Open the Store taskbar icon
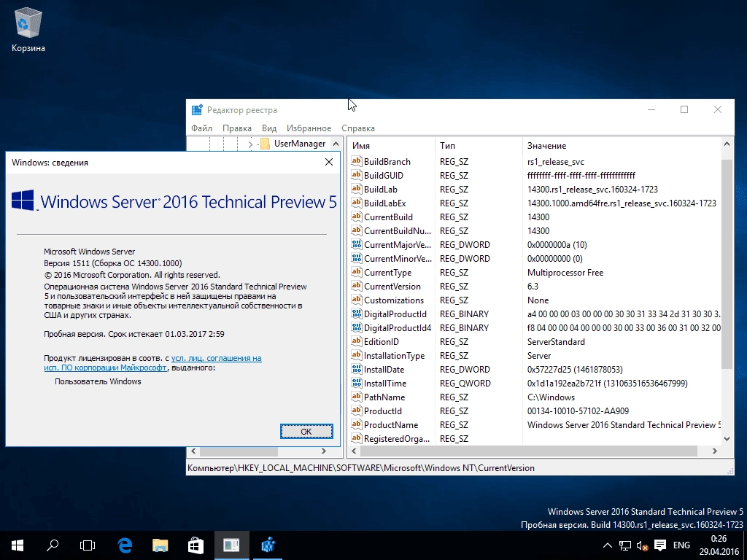 click(196, 545)
